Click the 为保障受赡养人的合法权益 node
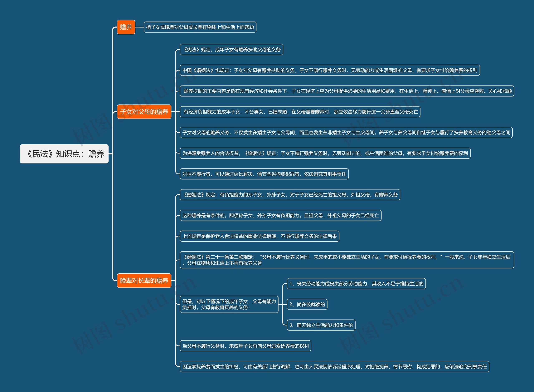The height and width of the screenshot is (392, 534). (325, 153)
